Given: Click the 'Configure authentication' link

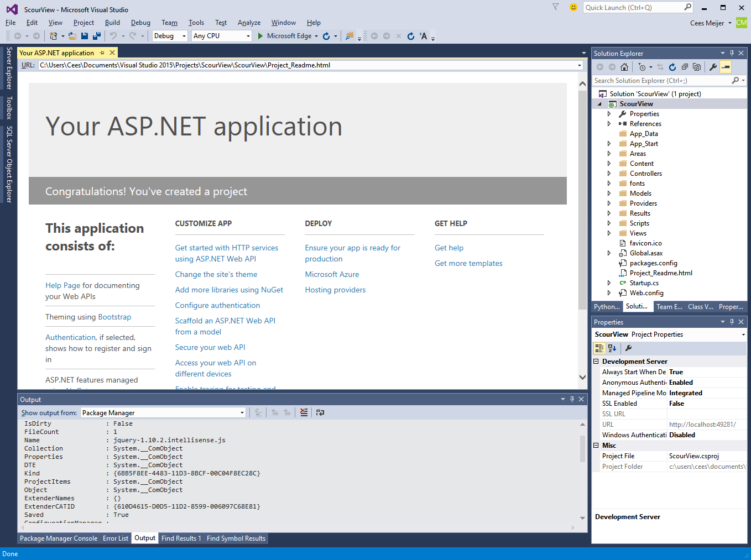Looking at the screenshot, I should coord(217,305).
